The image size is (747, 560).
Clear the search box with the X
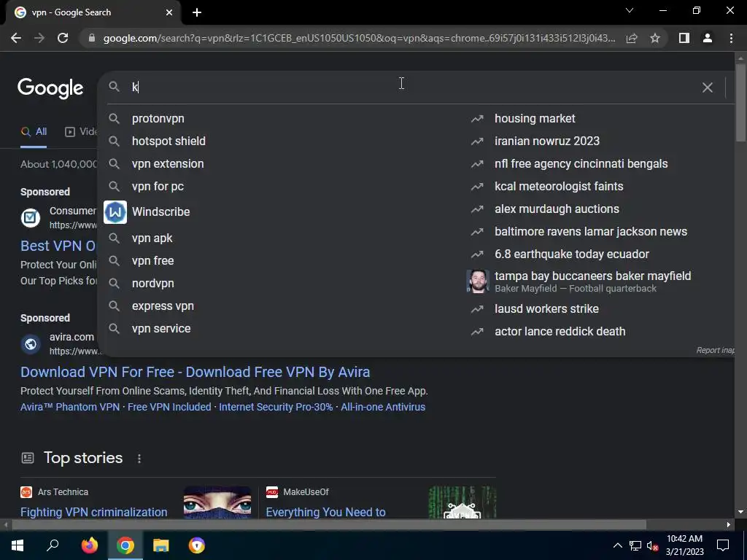[x=708, y=87]
